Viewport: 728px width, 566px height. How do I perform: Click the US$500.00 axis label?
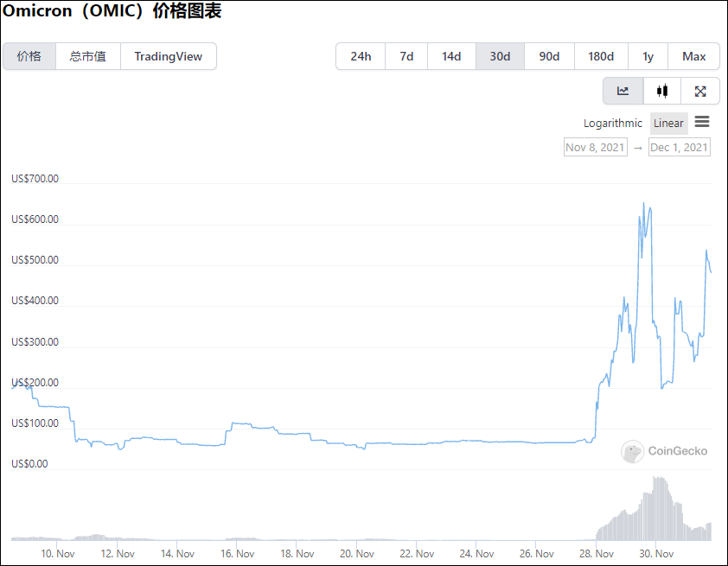pos(35,260)
